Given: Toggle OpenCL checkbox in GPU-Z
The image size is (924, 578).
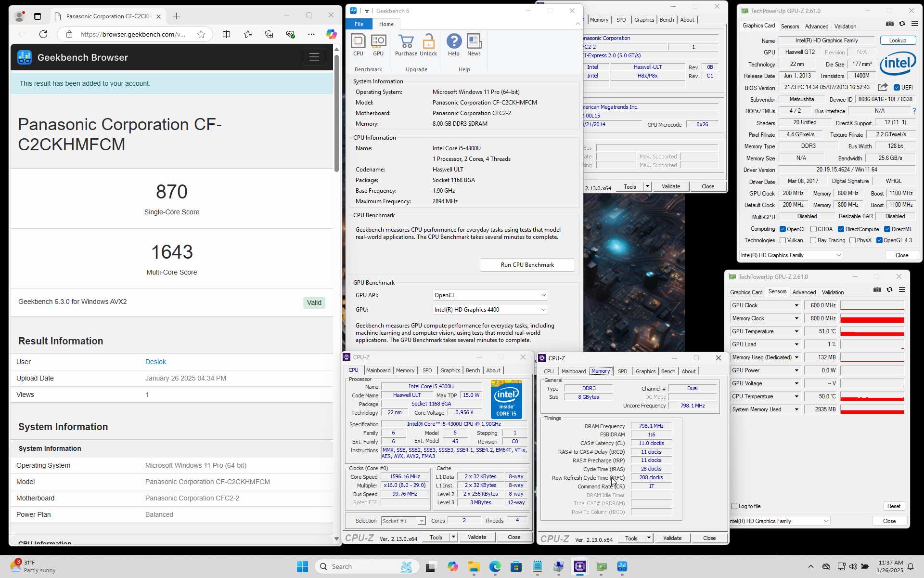Looking at the screenshot, I should [783, 229].
